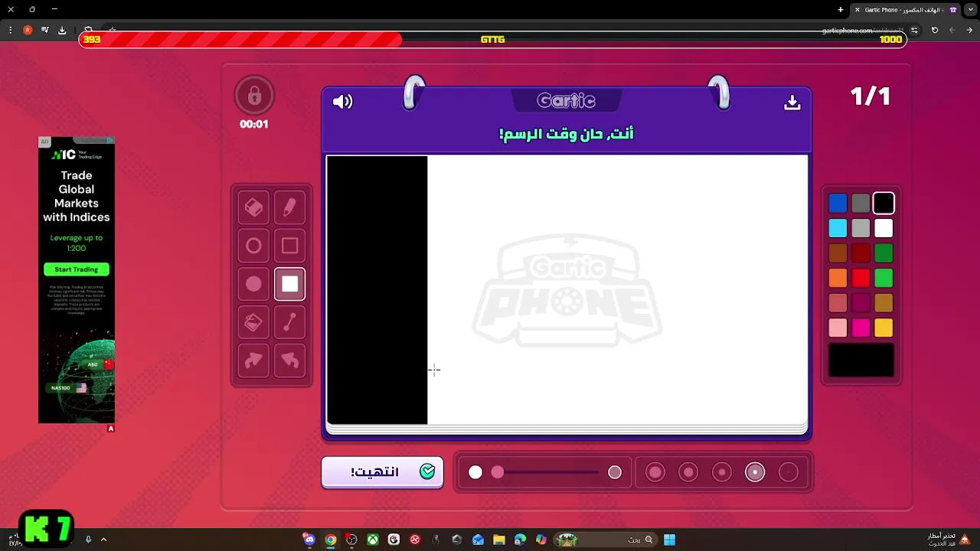Pick the hot pink color swatch
The image size is (980, 551).
[861, 328]
